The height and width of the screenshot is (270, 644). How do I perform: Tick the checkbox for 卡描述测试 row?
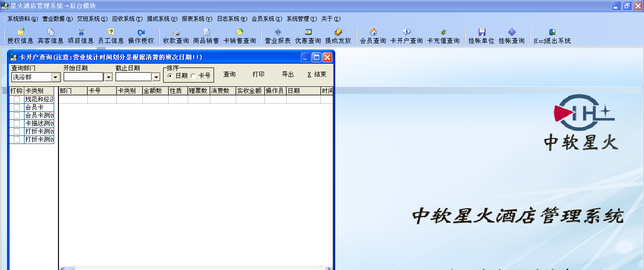click(x=17, y=124)
